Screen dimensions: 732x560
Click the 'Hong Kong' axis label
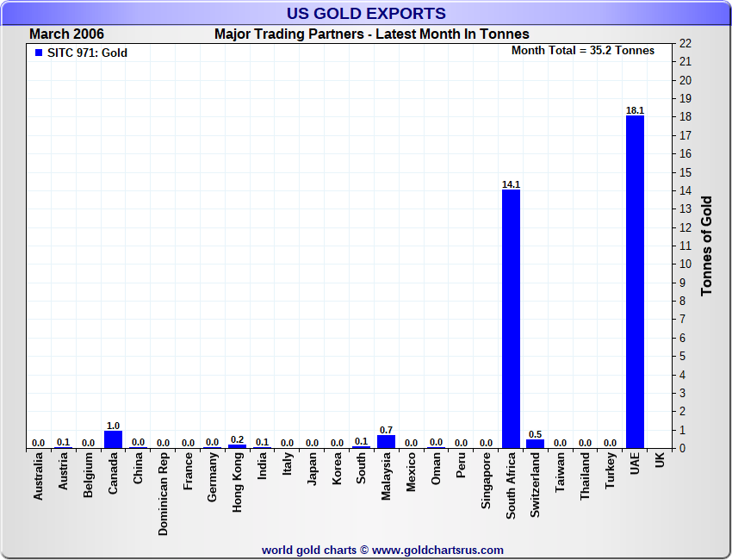tap(237, 482)
